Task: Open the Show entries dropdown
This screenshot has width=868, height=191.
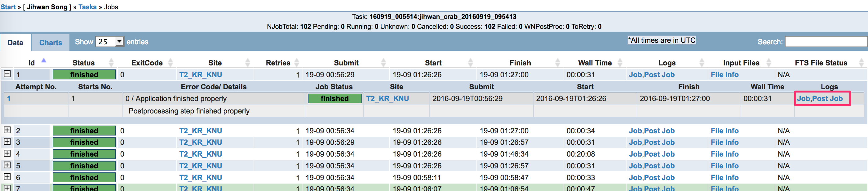Action: [x=110, y=42]
